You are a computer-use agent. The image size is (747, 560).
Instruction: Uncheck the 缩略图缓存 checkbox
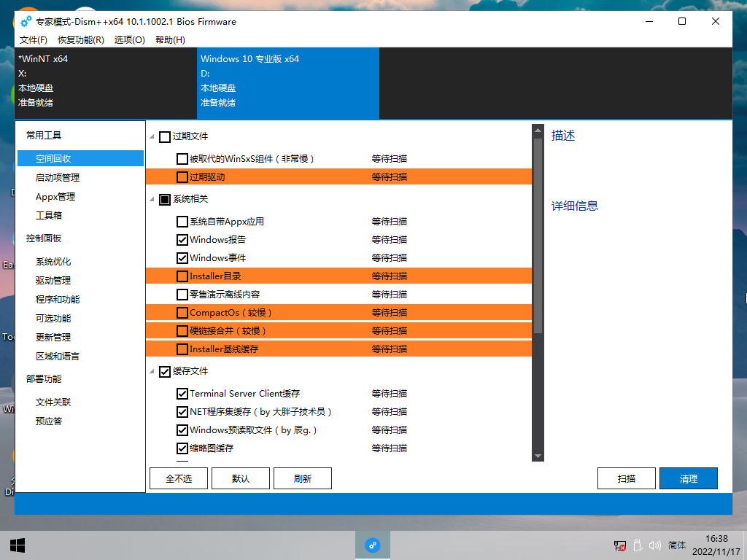coord(182,448)
